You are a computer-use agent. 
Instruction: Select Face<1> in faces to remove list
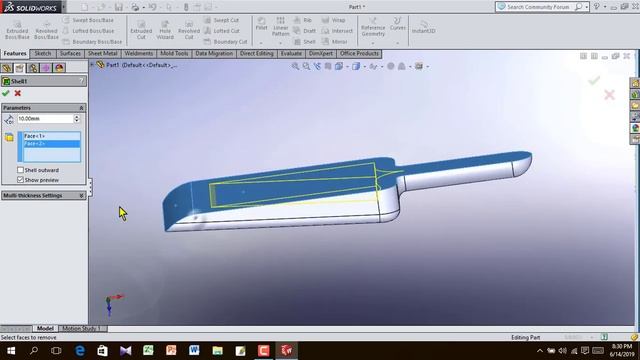(52, 136)
